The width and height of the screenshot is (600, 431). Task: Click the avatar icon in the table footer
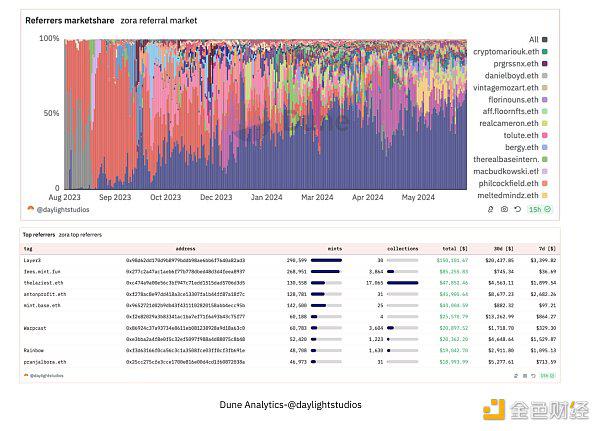[26, 375]
